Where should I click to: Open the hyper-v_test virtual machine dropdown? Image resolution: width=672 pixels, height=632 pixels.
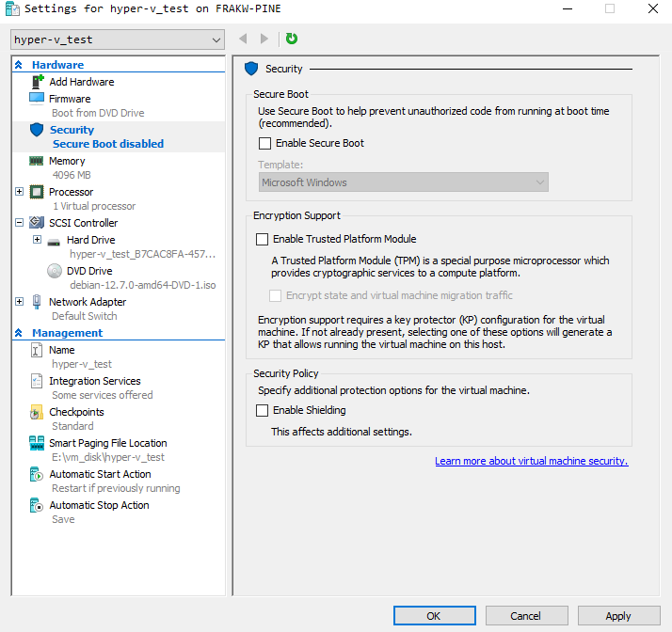[118, 39]
